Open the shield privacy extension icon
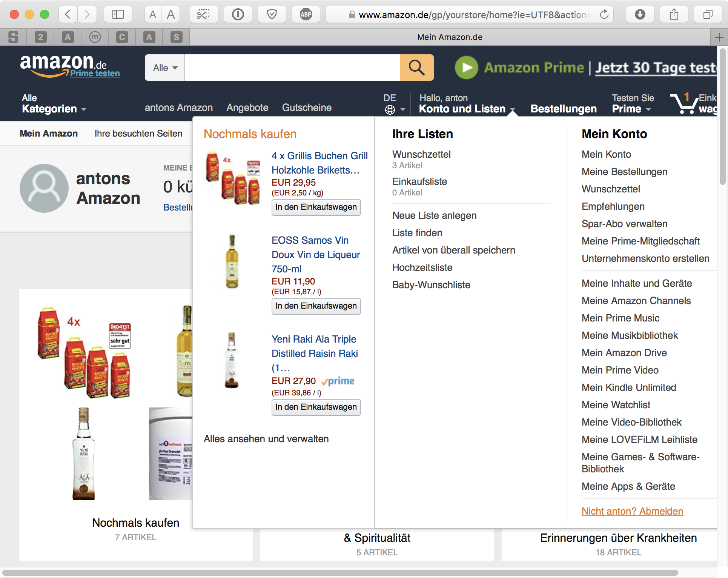 (x=272, y=15)
